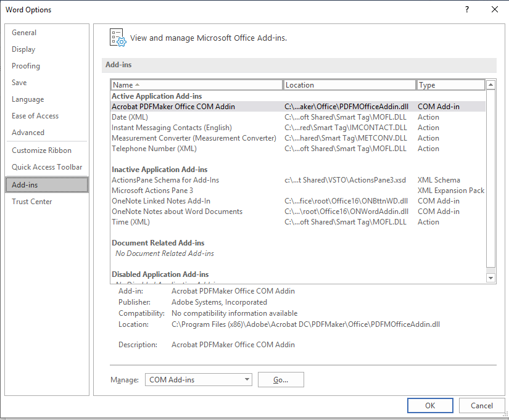Click 'No compatibility information available' text
The image size is (509, 420).
tap(234, 313)
